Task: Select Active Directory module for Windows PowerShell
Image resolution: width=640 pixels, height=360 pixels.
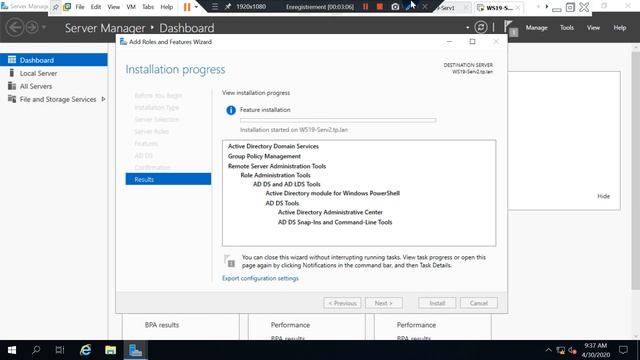Action: coord(333,193)
